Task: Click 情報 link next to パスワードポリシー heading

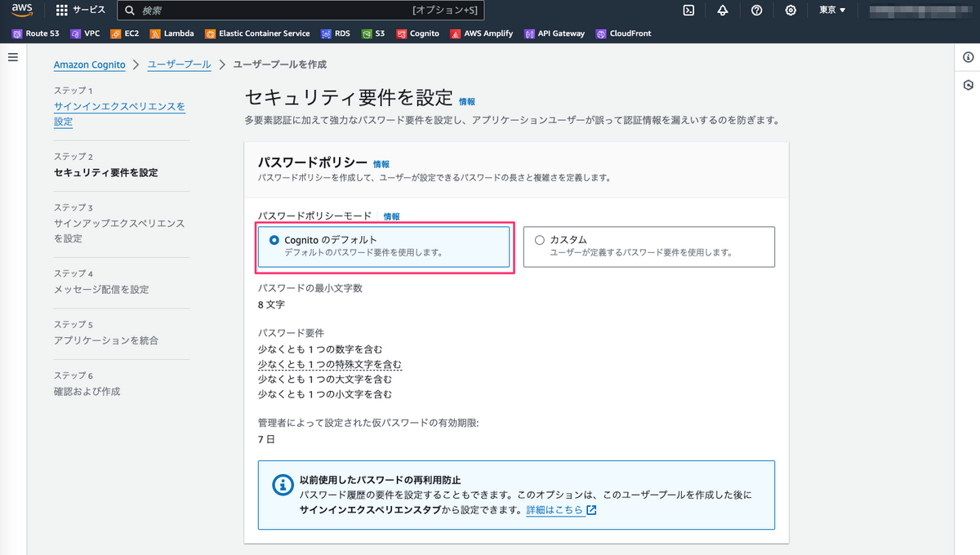Action: click(x=381, y=164)
